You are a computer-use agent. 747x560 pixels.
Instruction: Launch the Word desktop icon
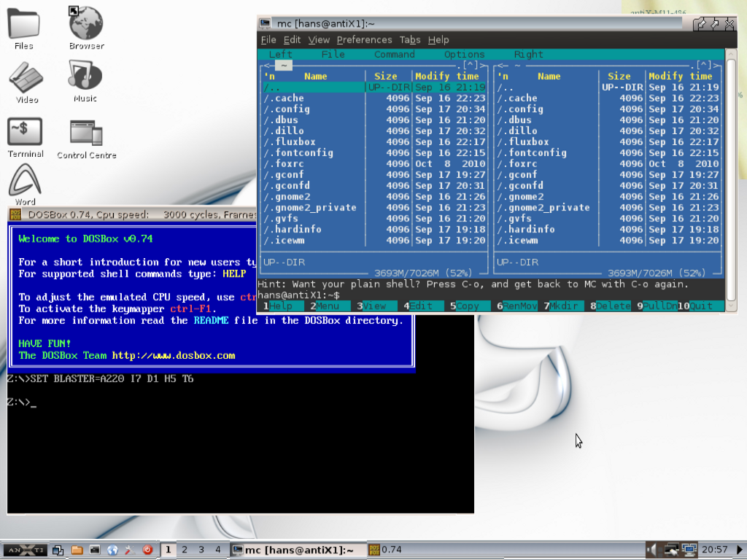coord(25,184)
